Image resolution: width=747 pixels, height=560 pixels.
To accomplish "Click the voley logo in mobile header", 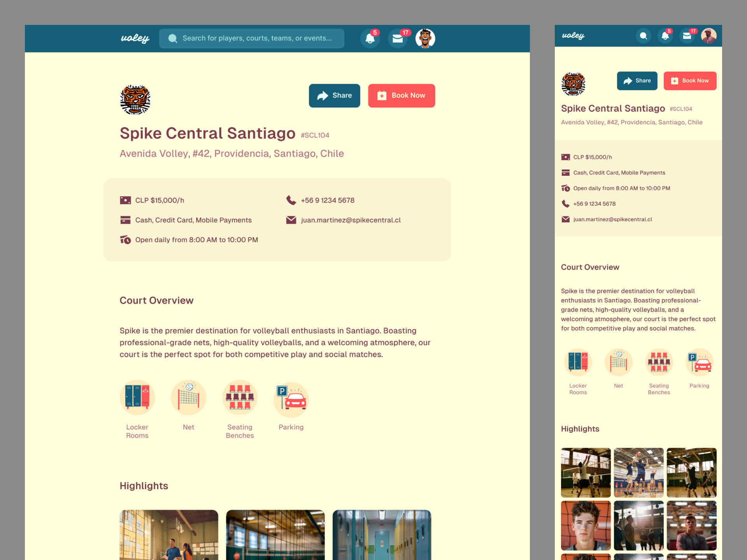I will 573,35.
